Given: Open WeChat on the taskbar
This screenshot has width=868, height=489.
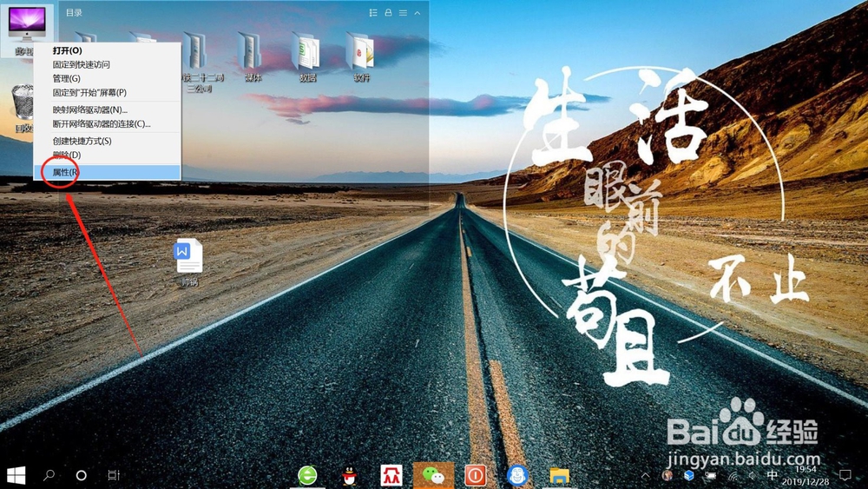Looking at the screenshot, I should click(433, 475).
